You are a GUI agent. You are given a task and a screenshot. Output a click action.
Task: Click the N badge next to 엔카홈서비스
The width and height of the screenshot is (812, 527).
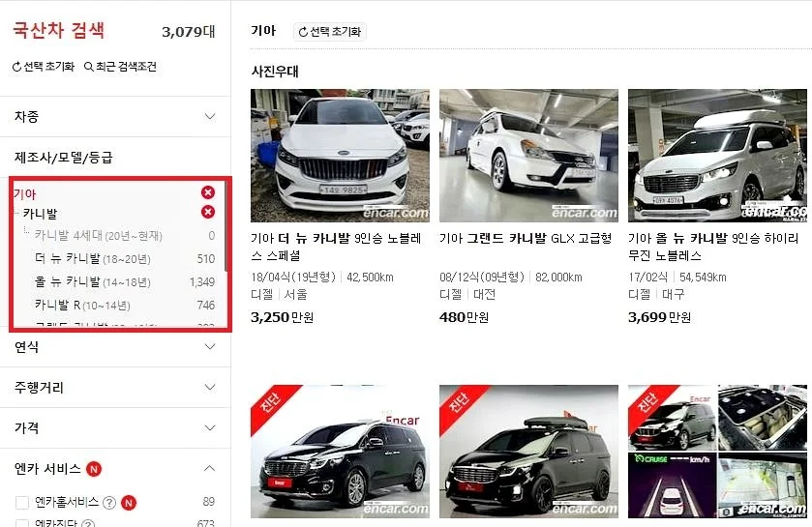pos(129,502)
